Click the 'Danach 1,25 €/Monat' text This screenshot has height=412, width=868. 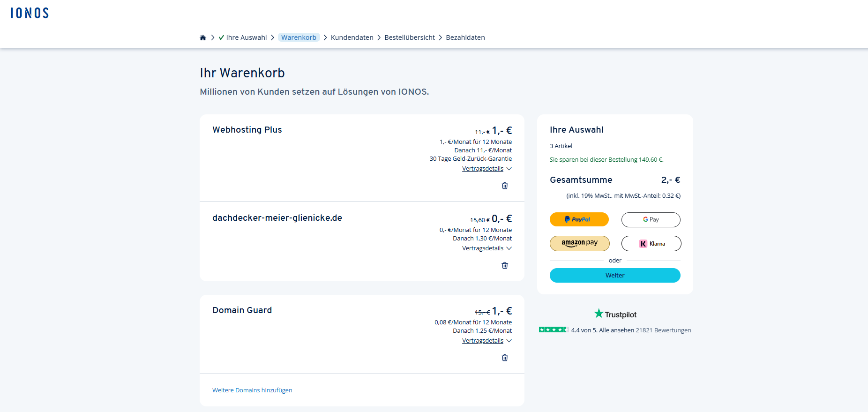tap(482, 331)
